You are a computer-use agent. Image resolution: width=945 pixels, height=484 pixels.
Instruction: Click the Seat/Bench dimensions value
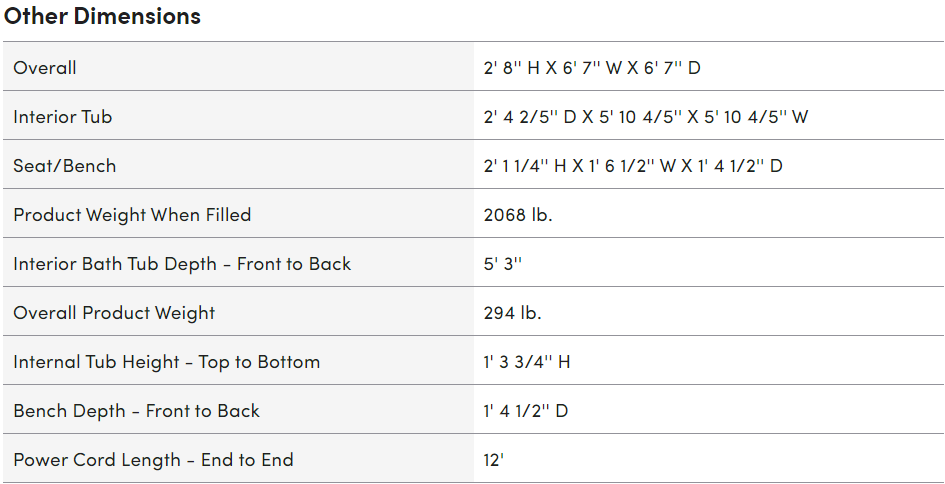pos(632,166)
